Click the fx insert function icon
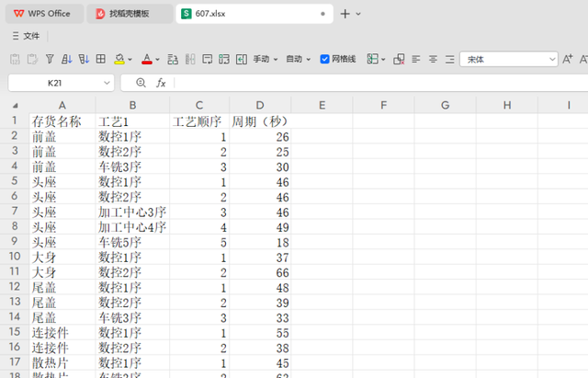This screenshot has width=588, height=378. [161, 83]
